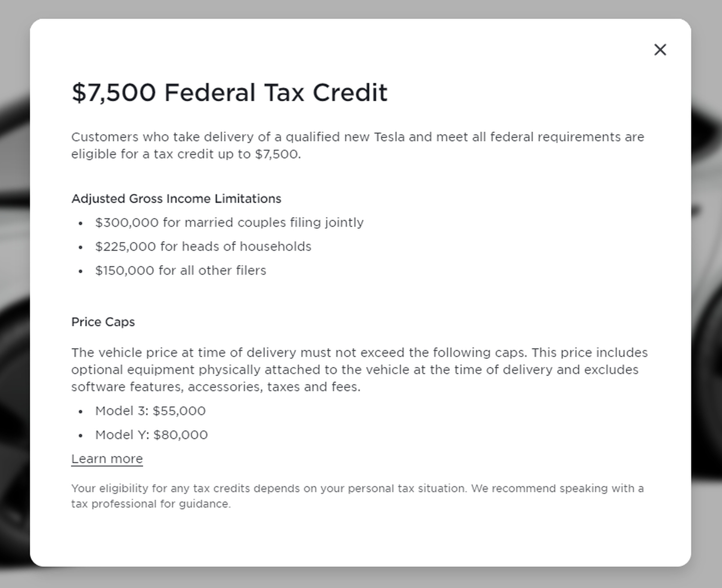Click the $300,000 married couples bullet item
722x588 pixels.
(x=229, y=222)
